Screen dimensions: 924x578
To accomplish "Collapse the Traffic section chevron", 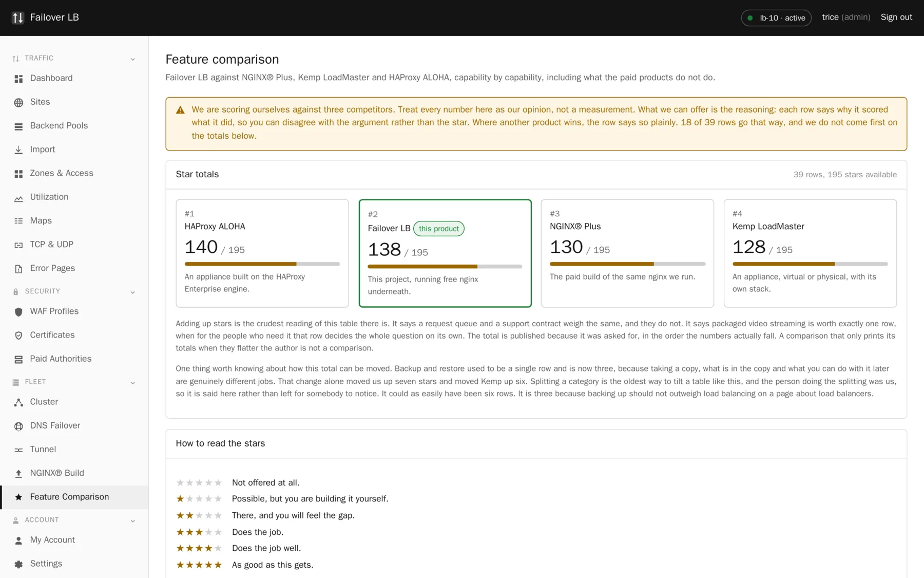I will click(133, 59).
